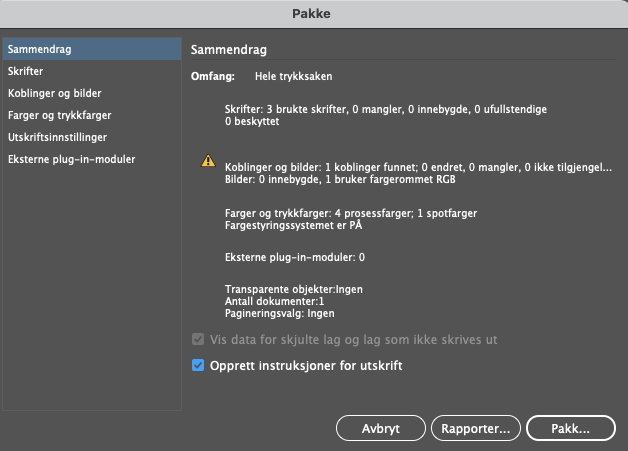Click the yellow warning triangle icon
The height and width of the screenshot is (451, 628).
[x=208, y=161]
